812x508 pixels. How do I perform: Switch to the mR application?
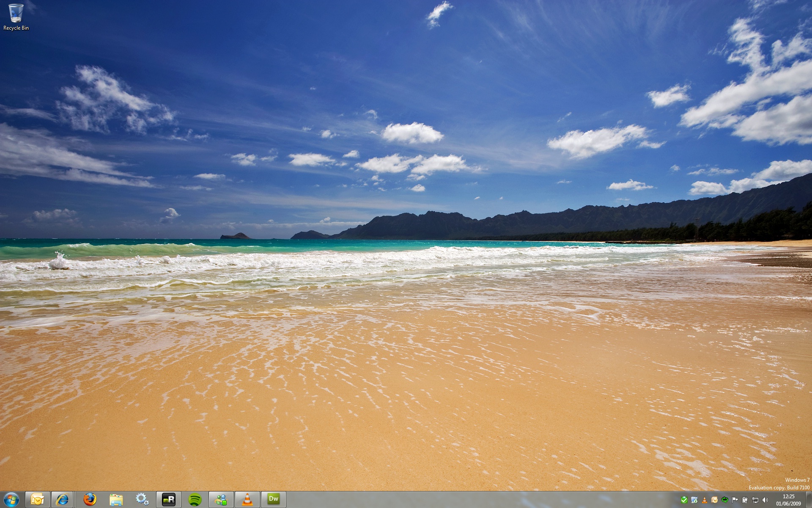tap(168, 500)
